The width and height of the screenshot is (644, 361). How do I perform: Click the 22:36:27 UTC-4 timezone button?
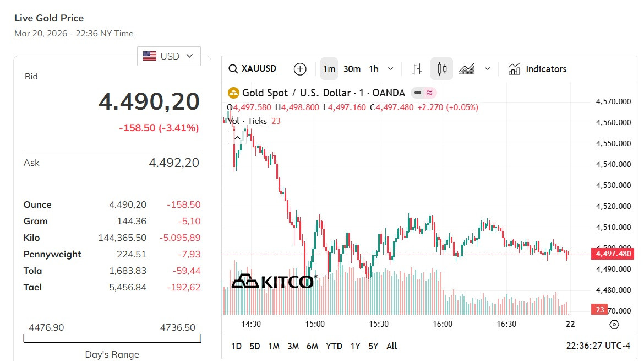pyautogui.click(x=598, y=346)
